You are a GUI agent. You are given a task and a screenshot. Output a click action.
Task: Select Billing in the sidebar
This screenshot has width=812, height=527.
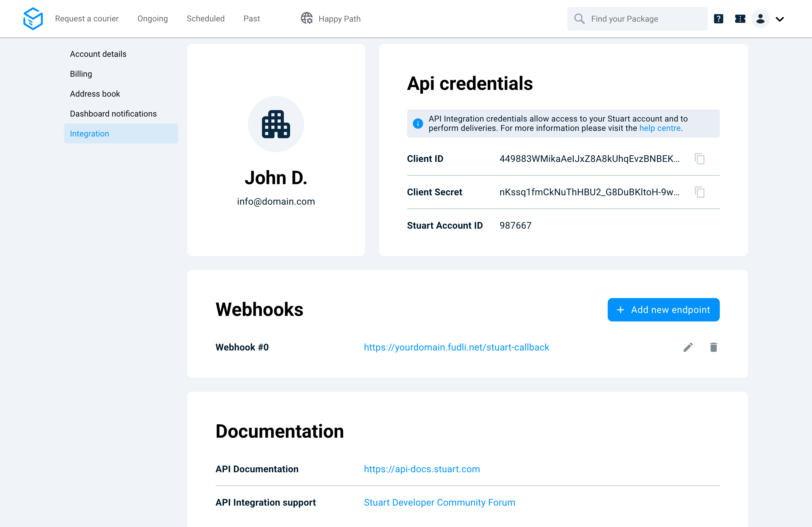pyautogui.click(x=81, y=74)
